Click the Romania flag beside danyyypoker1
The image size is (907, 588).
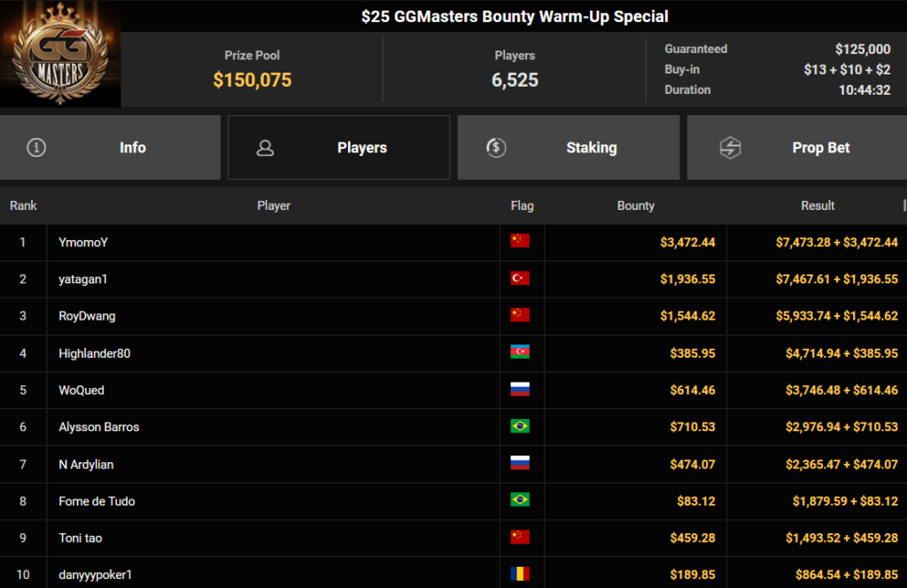pos(520,575)
